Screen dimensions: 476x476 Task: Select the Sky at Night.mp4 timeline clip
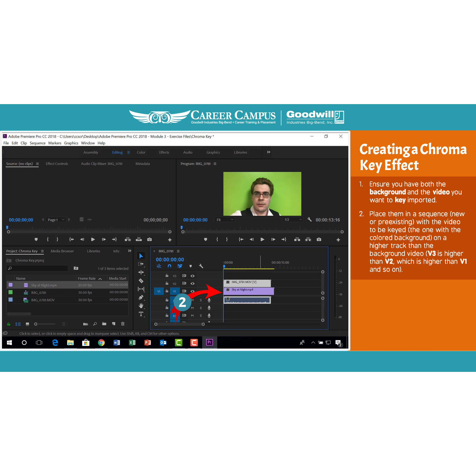pos(249,291)
